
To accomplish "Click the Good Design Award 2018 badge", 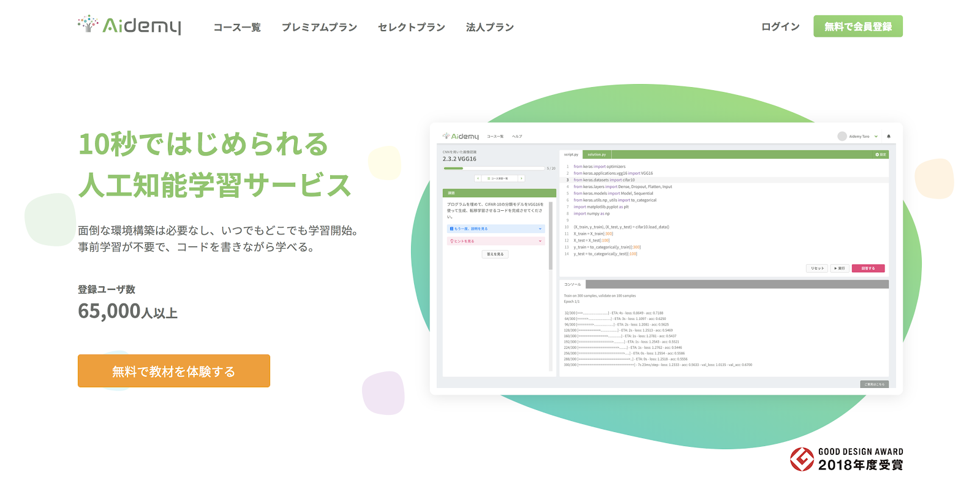I will coord(846,459).
